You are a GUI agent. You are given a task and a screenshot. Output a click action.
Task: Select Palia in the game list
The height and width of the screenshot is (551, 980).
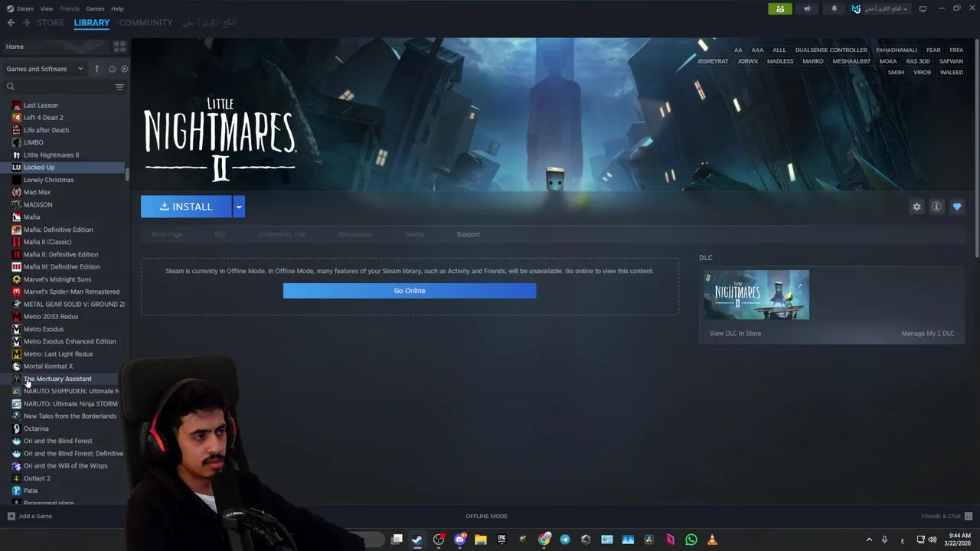(x=31, y=491)
